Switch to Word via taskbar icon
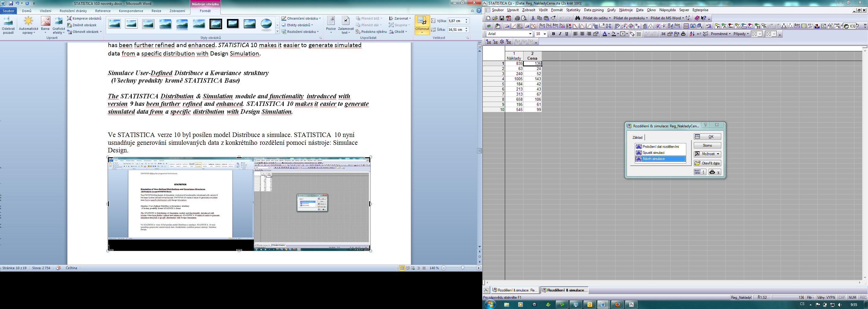Screen dimensions: 868x309 603,304
